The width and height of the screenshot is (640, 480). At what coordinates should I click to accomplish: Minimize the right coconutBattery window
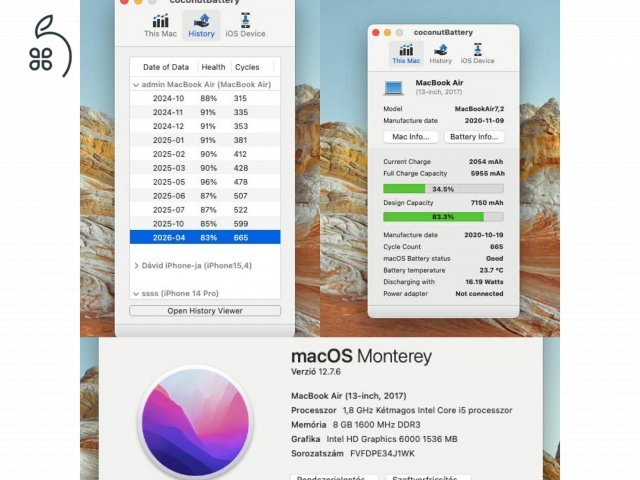click(388, 33)
